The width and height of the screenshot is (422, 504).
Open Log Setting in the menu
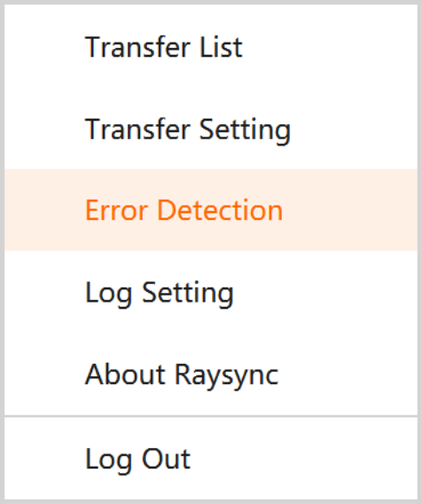pos(211,292)
